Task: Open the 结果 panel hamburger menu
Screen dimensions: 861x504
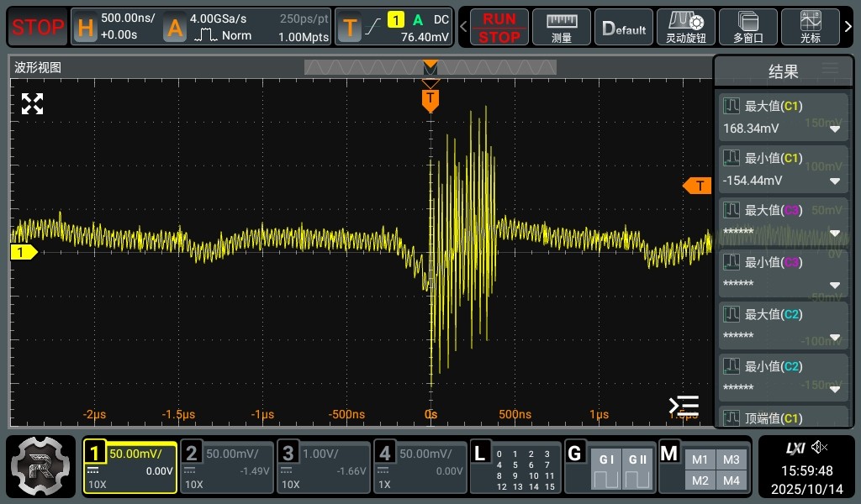Action: click(830, 69)
